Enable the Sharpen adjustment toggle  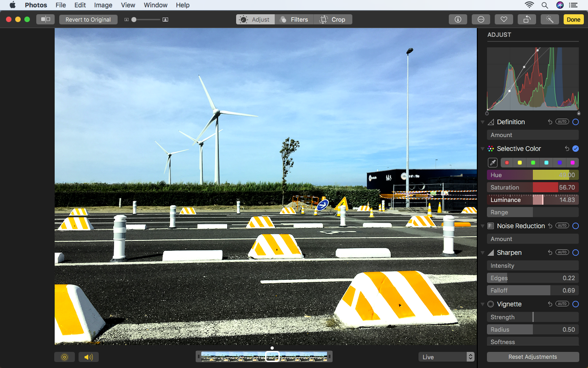pyautogui.click(x=575, y=252)
